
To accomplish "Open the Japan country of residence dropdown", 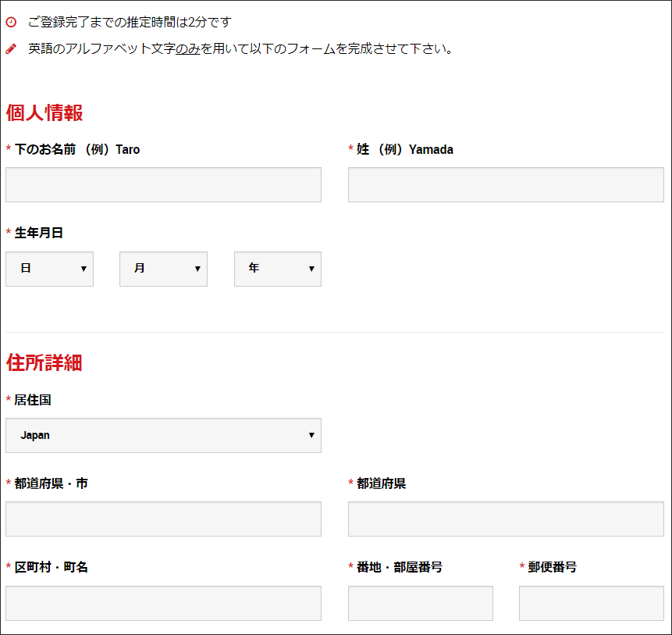I will [163, 435].
